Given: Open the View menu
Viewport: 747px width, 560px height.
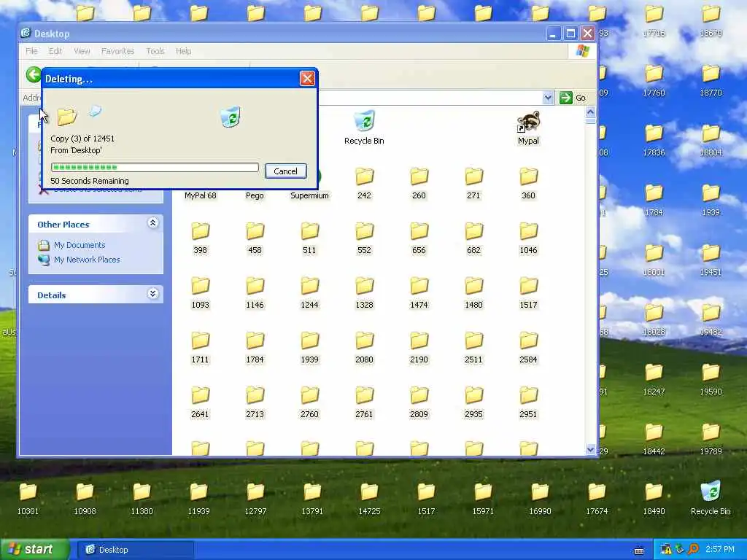Looking at the screenshot, I should (x=82, y=51).
